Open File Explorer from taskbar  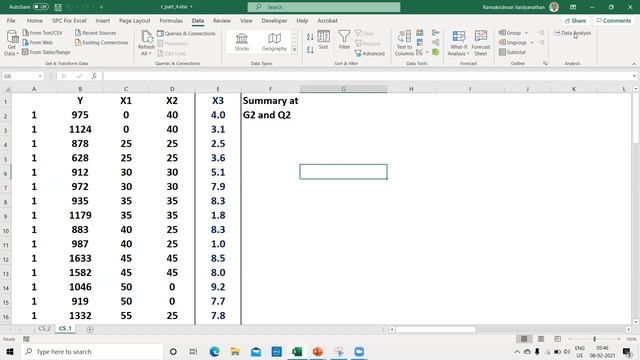coord(235,351)
